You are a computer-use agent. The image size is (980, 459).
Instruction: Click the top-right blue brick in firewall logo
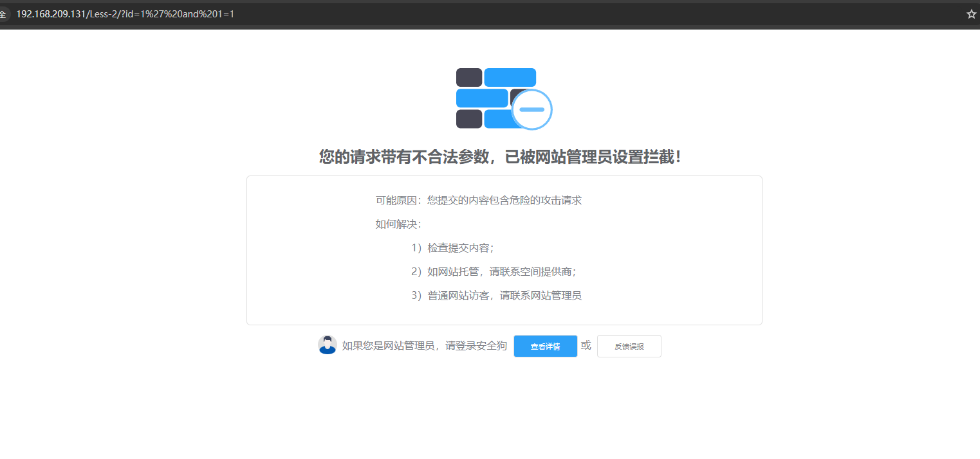click(510, 77)
